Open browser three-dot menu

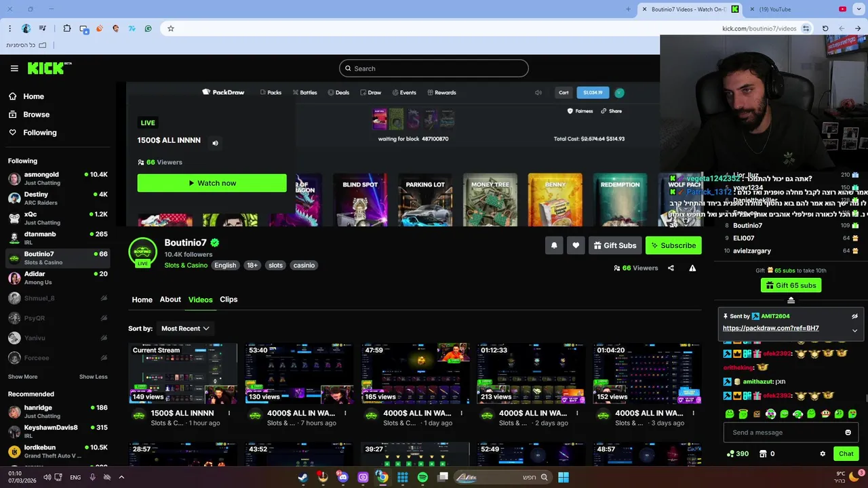(9, 28)
